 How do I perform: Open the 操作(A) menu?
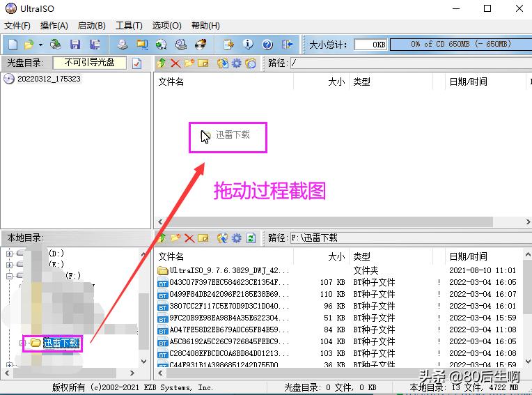tap(54, 26)
